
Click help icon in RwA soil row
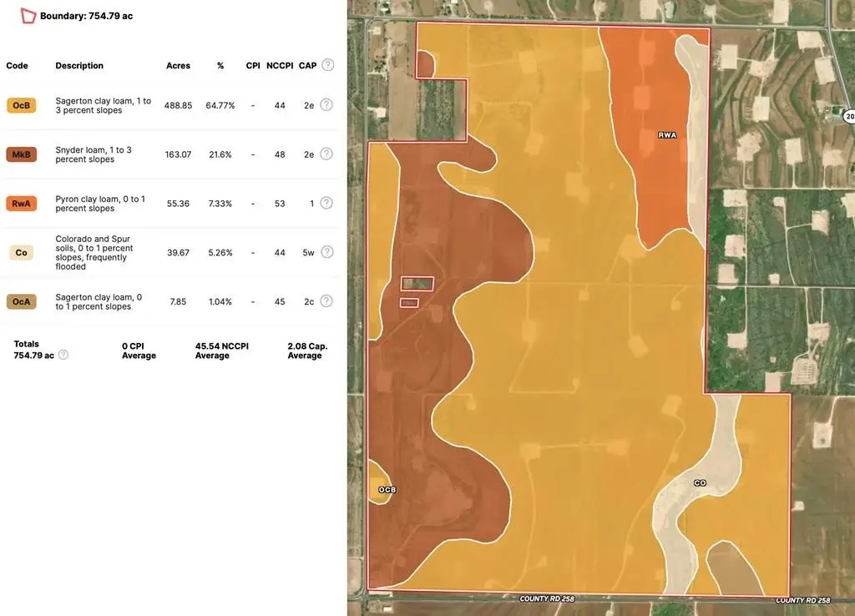pos(326,204)
